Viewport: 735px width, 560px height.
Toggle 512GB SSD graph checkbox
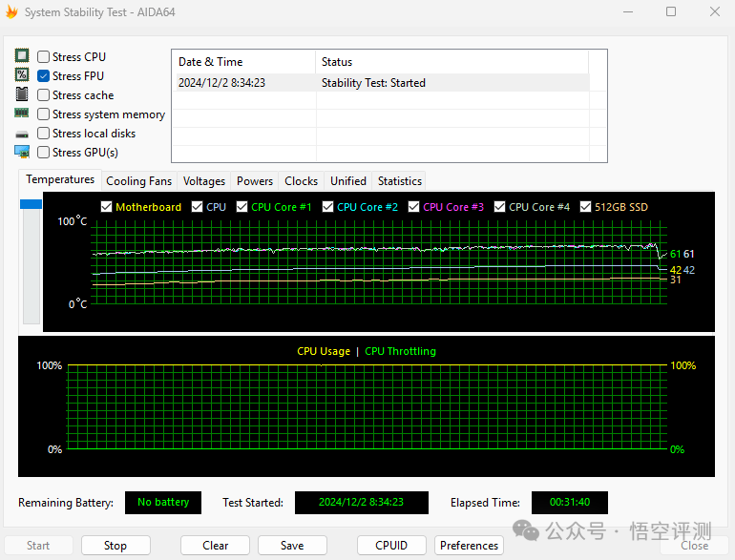pos(585,207)
